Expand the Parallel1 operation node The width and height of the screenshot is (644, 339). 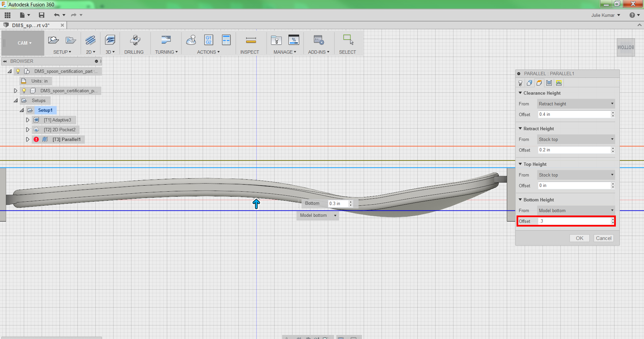(x=28, y=139)
